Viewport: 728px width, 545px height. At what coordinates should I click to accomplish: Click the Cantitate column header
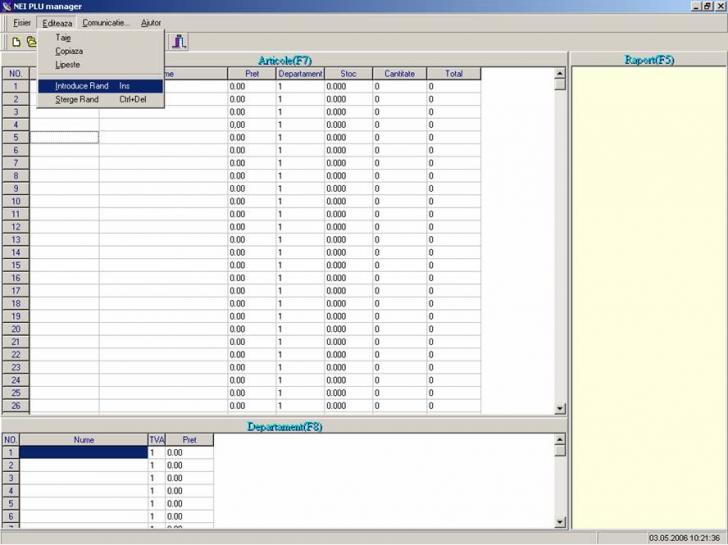399,73
